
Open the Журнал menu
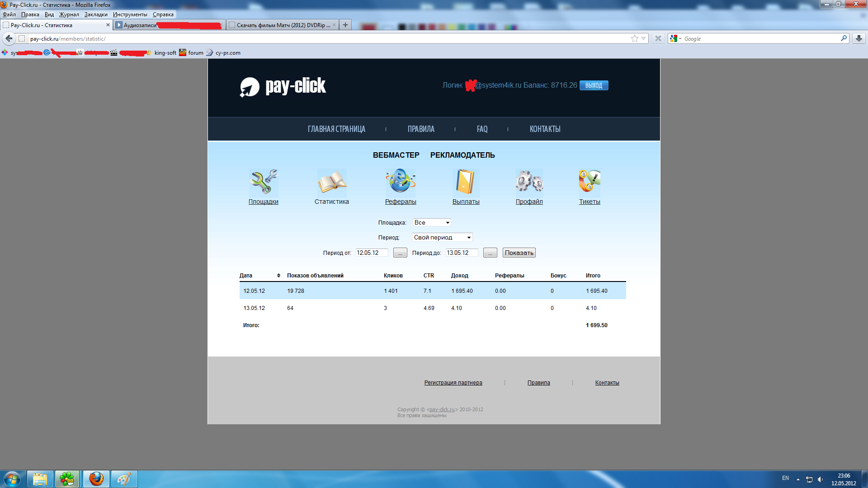[69, 14]
